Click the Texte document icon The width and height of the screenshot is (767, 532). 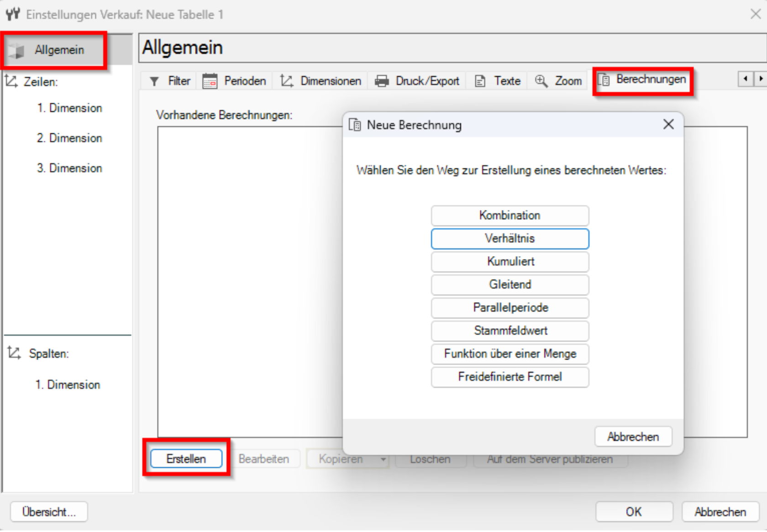(x=480, y=81)
